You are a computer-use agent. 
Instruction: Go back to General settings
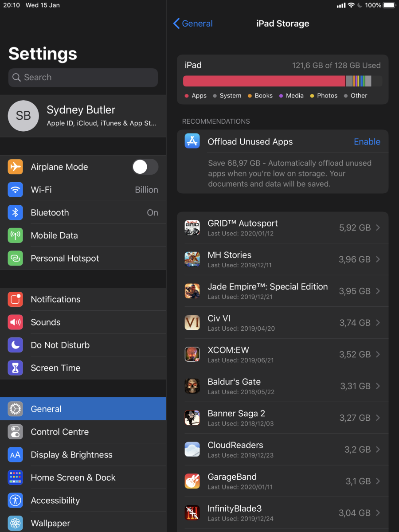[193, 23]
